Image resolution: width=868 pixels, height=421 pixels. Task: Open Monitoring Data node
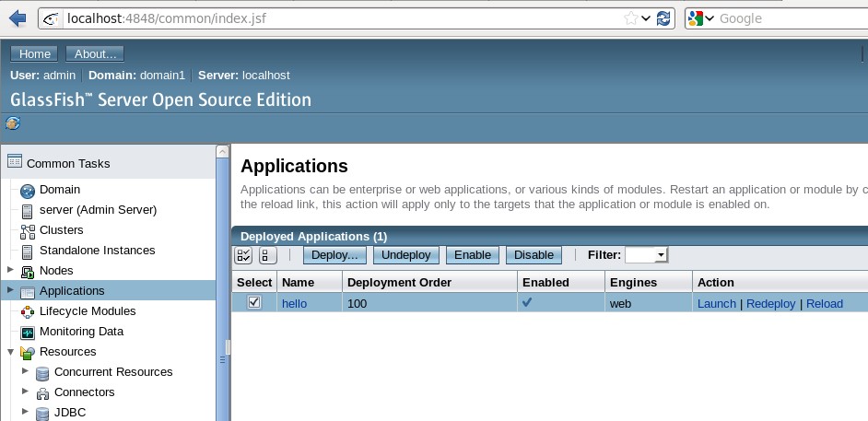pos(81,332)
